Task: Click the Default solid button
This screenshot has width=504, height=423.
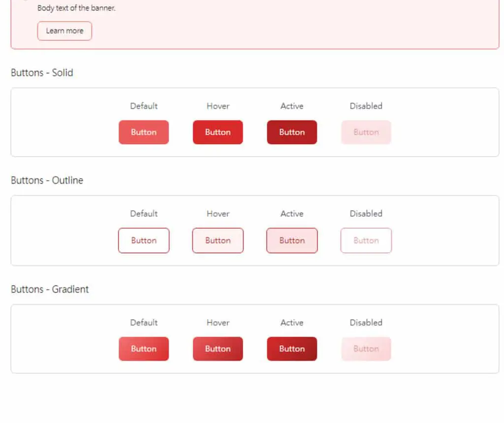Action: tap(144, 132)
